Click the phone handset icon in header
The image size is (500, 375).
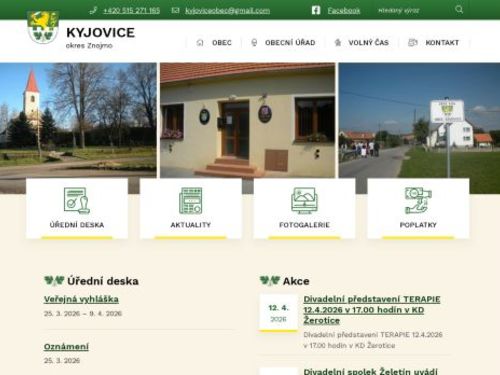click(94, 11)
